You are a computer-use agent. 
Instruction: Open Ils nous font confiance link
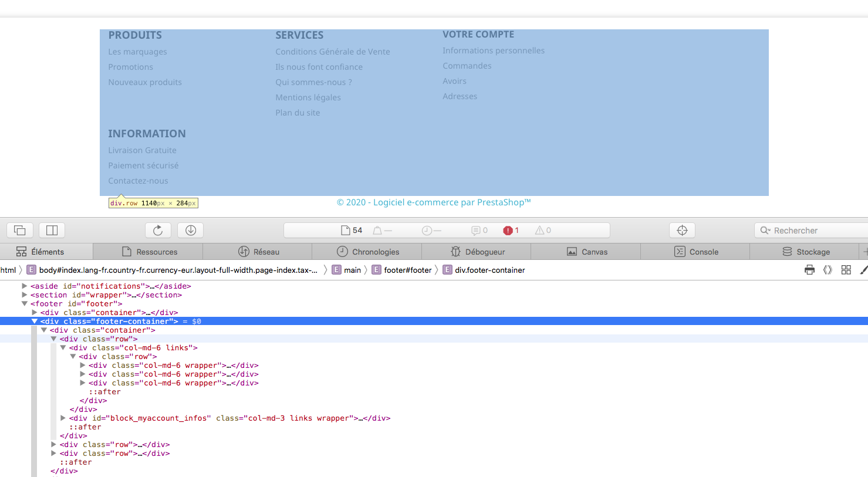click(x=319, y=67)
